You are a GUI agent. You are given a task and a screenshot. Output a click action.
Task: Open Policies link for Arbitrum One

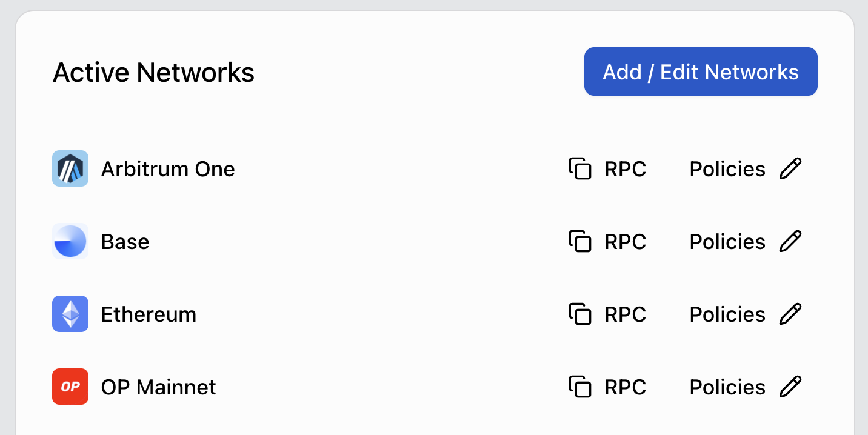click(x=727, y=169)
